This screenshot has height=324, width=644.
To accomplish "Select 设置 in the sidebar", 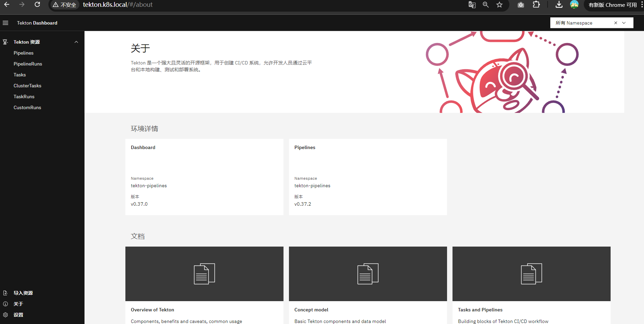I will (x=18, y=315).
